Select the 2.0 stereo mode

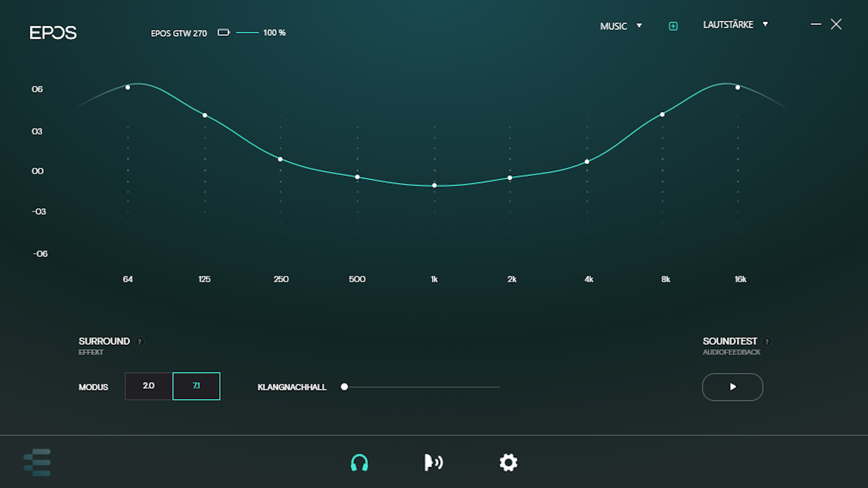pos(149,386)
